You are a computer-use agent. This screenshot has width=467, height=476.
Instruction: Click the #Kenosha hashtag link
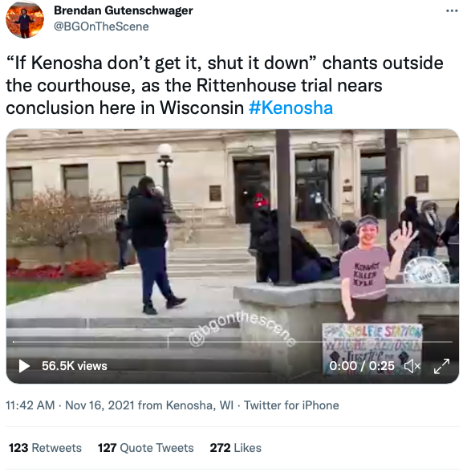[290, 108]
